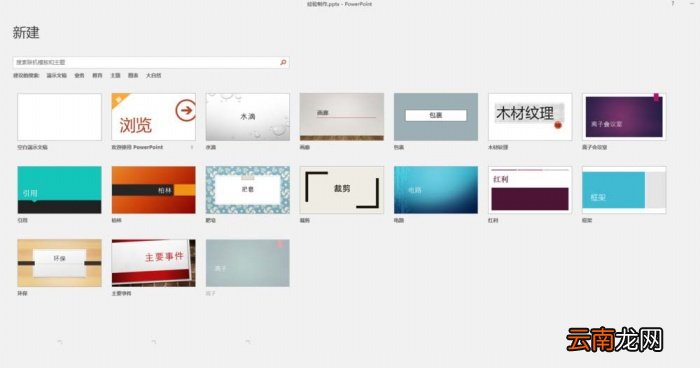Select the teal 引用 theme
The image size is (700, 368).
[x=59, y=190]
